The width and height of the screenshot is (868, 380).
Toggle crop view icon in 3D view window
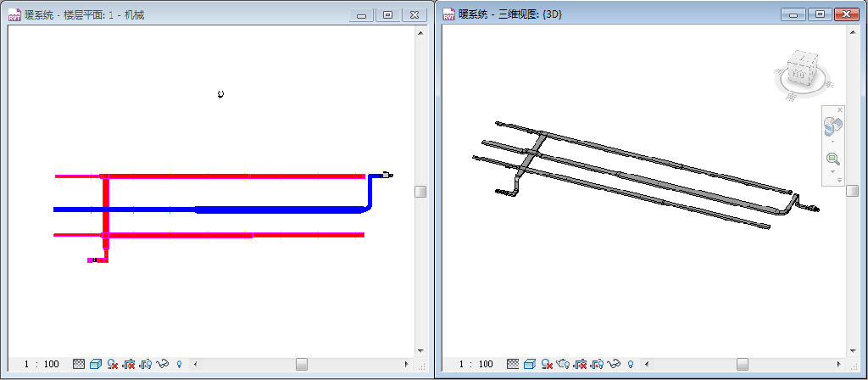coord(580,364)
